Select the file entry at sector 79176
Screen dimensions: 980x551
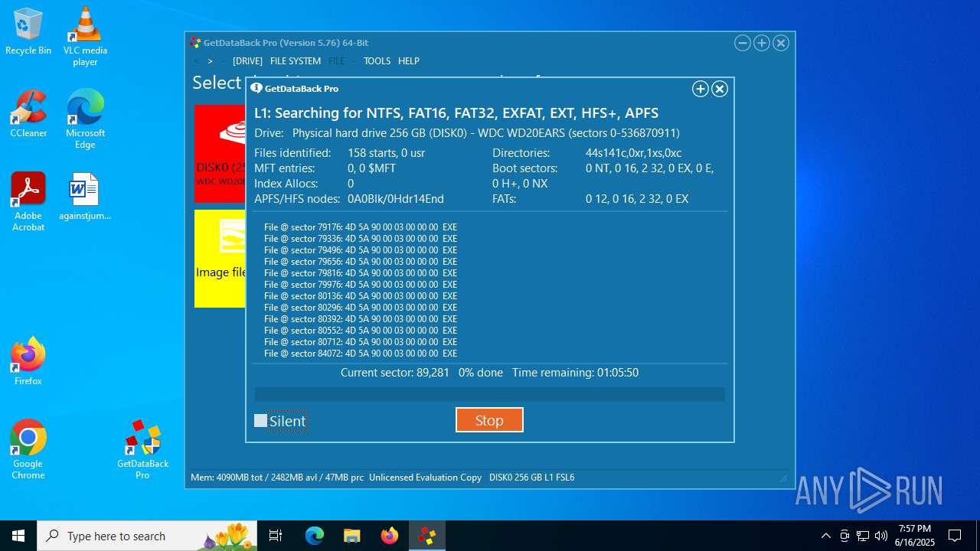[361, 227]
